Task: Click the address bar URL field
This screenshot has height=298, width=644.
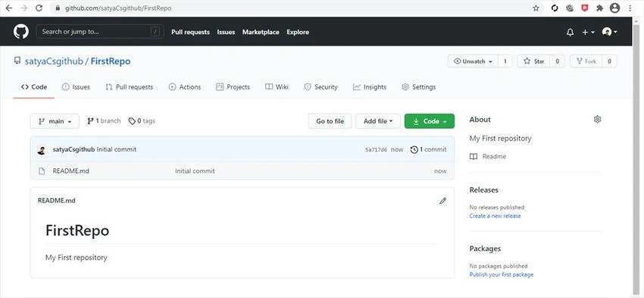Action: click(x=295, y=8)
